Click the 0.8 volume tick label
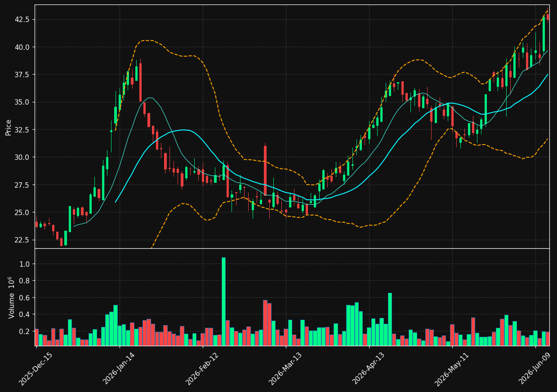 point(25,281)
